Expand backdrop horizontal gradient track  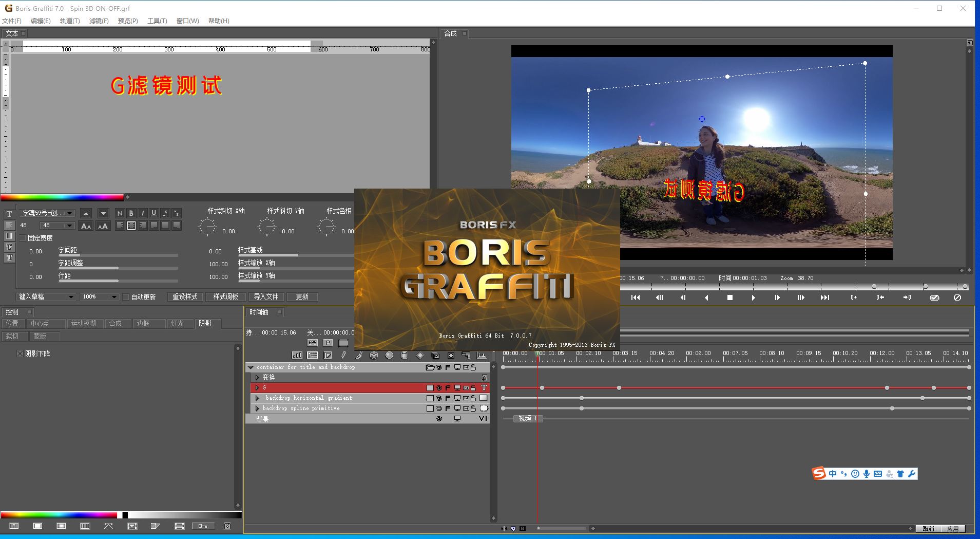(257, 398)
